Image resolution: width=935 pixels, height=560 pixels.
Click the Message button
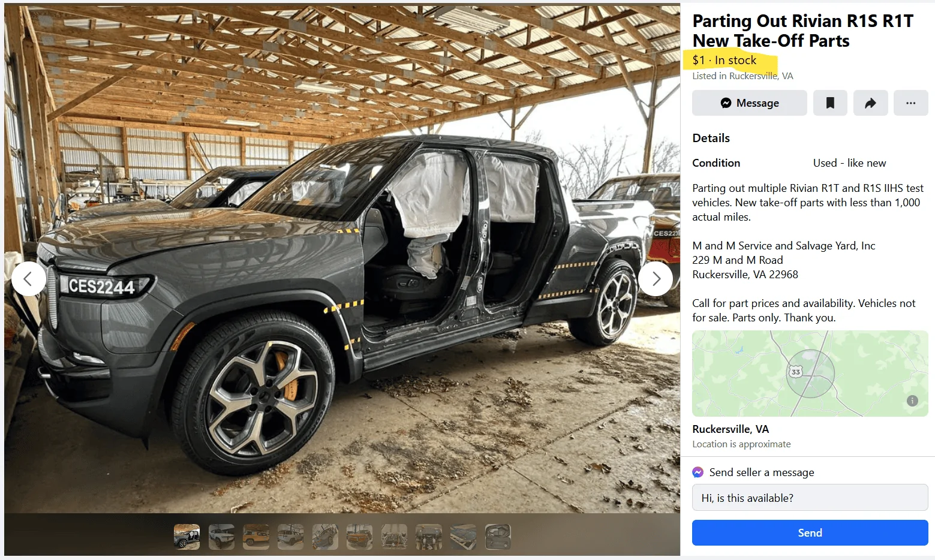tap(749, 103)
